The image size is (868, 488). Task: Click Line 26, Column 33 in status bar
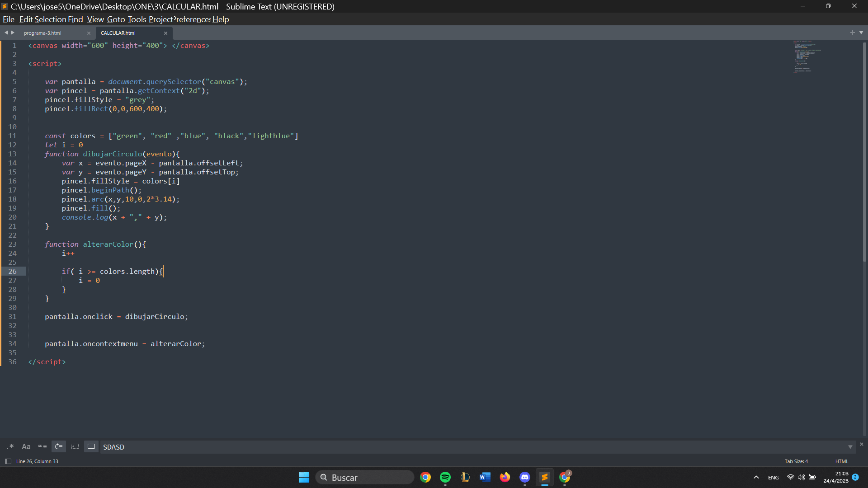37,461
